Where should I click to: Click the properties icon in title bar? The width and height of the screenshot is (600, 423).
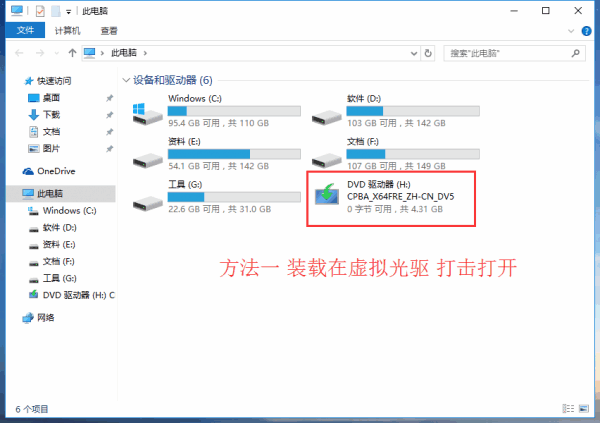(40, 11)
